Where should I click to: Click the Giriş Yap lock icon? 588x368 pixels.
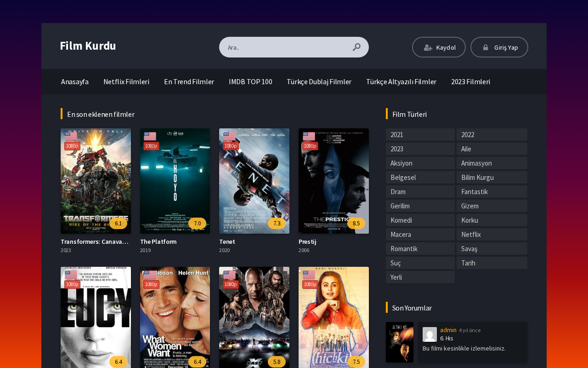486,47
